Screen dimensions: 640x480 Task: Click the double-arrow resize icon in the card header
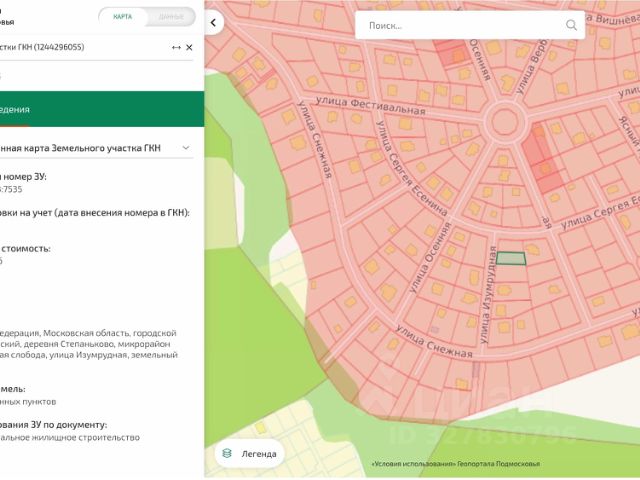176,47
